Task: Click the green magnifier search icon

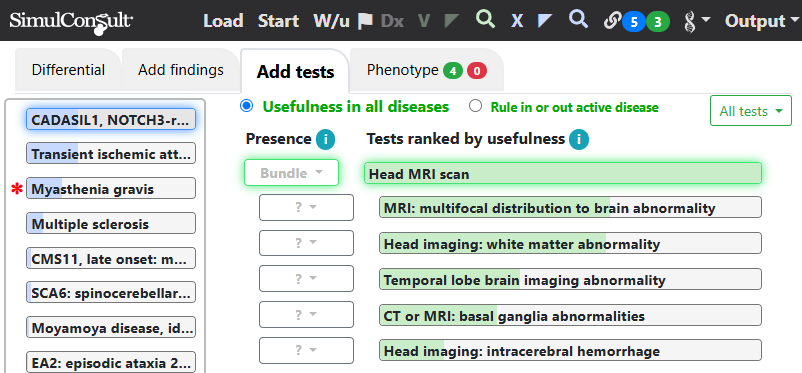Action: point(485,19)
